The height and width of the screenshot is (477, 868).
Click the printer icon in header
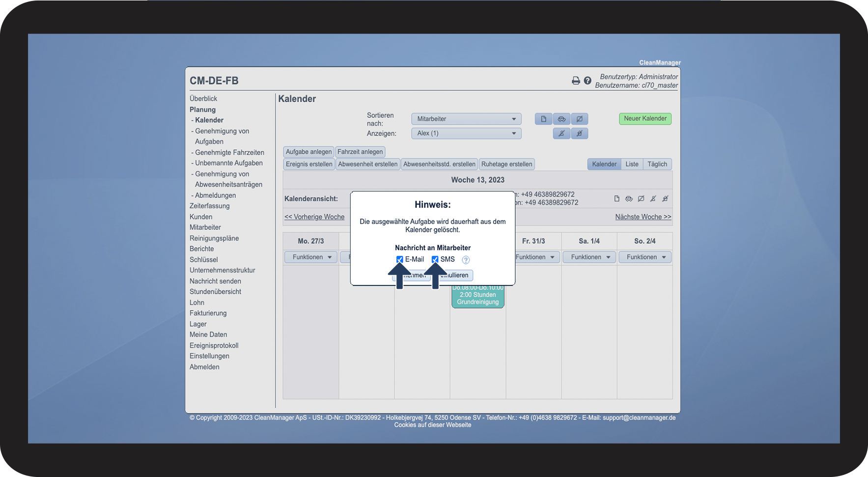[x=576, y=81]
